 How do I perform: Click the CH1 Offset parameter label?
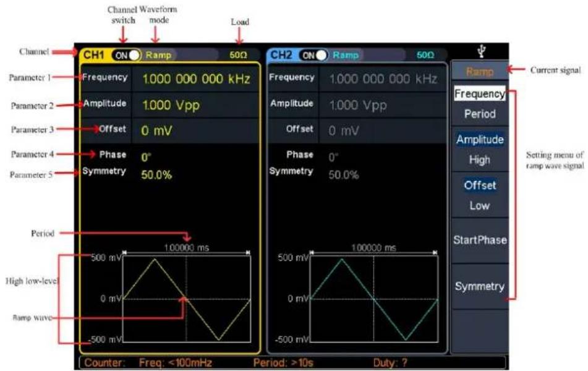[112, 129]
